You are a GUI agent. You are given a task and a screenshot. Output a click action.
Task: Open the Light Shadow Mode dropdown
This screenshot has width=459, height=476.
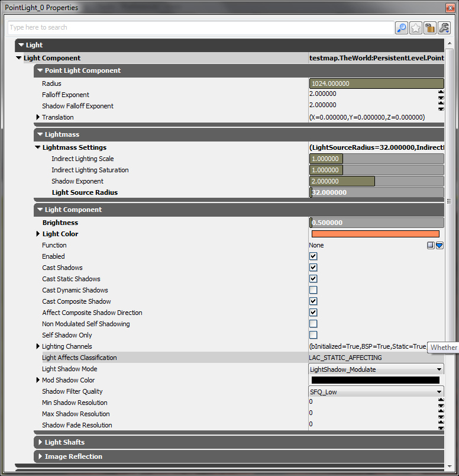pyautogui.click(x=376, y=369)
